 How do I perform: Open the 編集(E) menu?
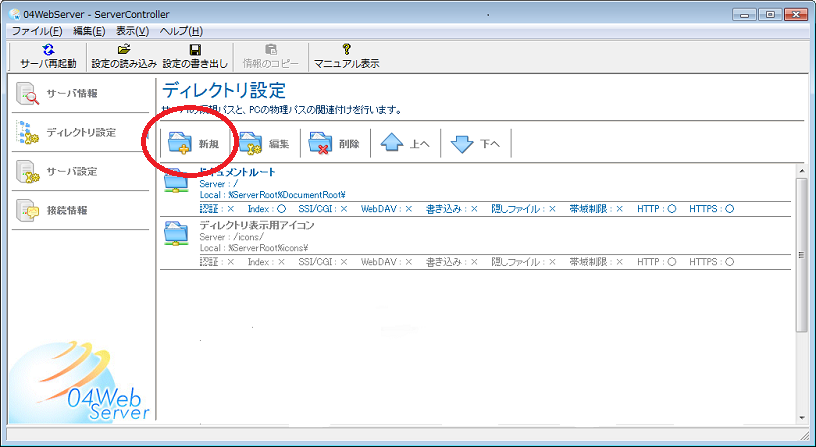pos(89,31)
